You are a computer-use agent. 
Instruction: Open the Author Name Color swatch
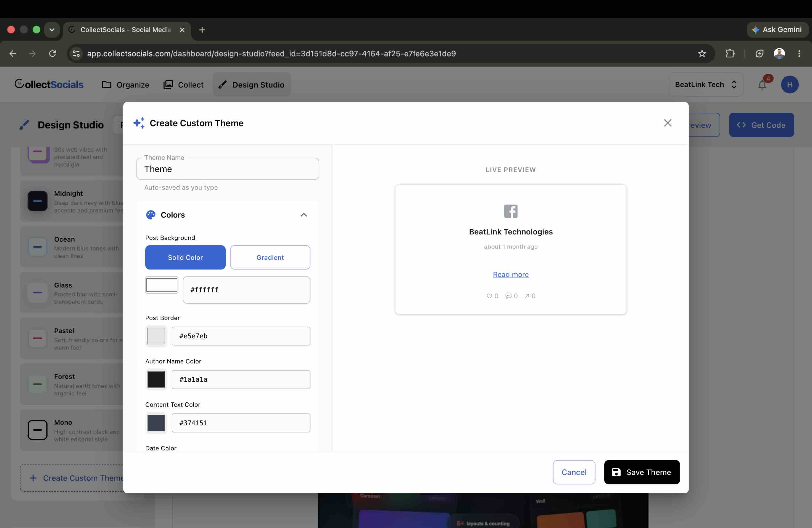click(x=156, y=380)
